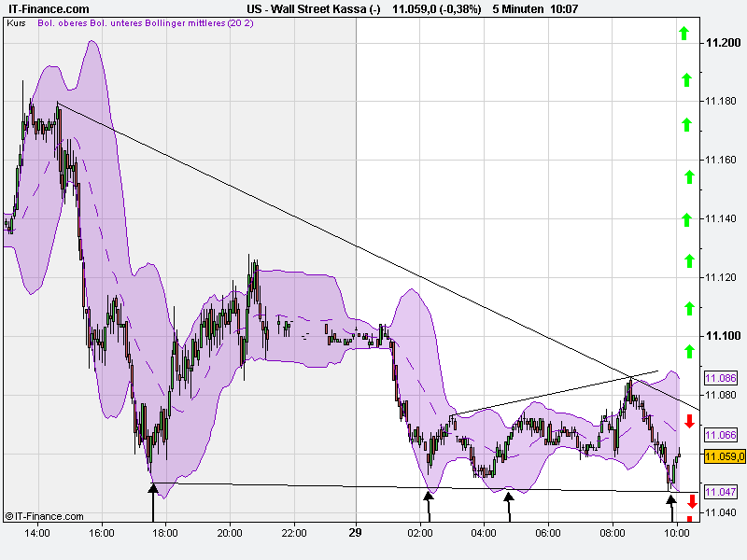This screenshot has height=560, width=747.
Task: Click the lowest green arrow above 11.086 label
Action: [686, 351]
